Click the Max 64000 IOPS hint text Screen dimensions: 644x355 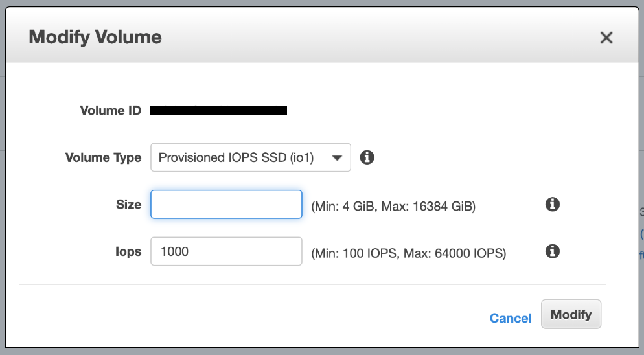409,253
